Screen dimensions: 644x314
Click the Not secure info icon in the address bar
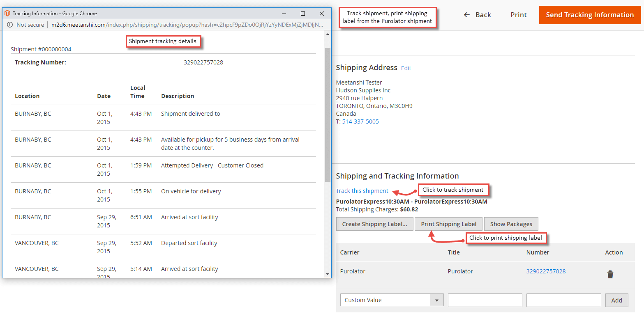click(x=10, y=25)
